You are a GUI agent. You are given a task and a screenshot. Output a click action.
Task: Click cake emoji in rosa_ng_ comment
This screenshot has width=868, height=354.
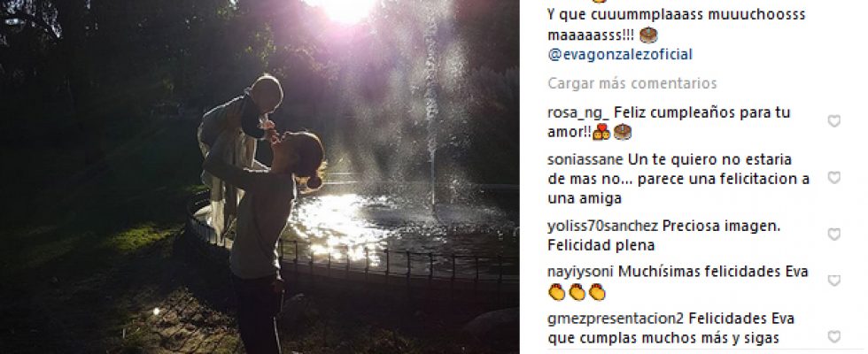pyautogui.click(x=622, y=132)
